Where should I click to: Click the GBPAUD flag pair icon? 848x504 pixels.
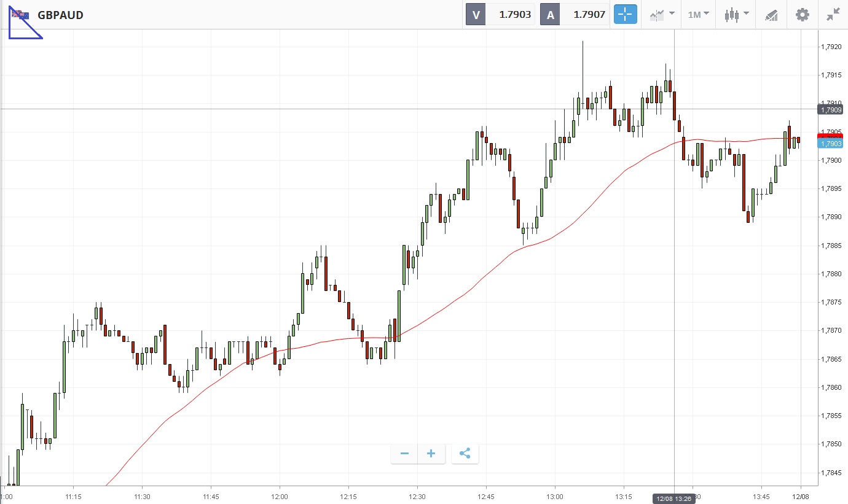[x=20, y=15]
